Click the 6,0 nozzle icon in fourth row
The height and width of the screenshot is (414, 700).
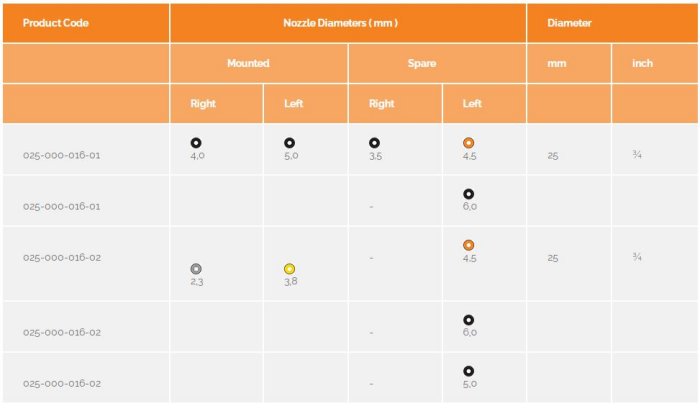[468, 320]
